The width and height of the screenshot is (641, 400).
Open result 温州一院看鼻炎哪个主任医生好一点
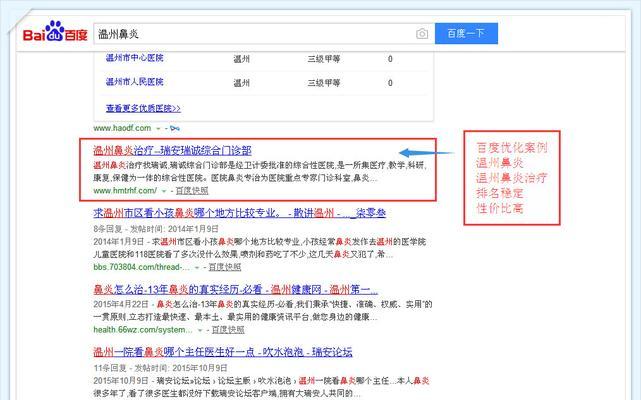click(223, 352)
